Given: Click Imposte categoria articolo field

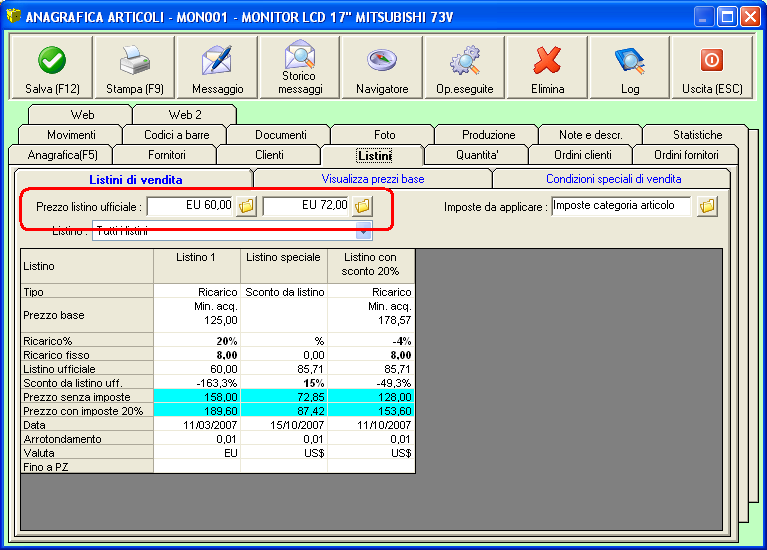Looking at the screenshot, I should tap(621, 206).
